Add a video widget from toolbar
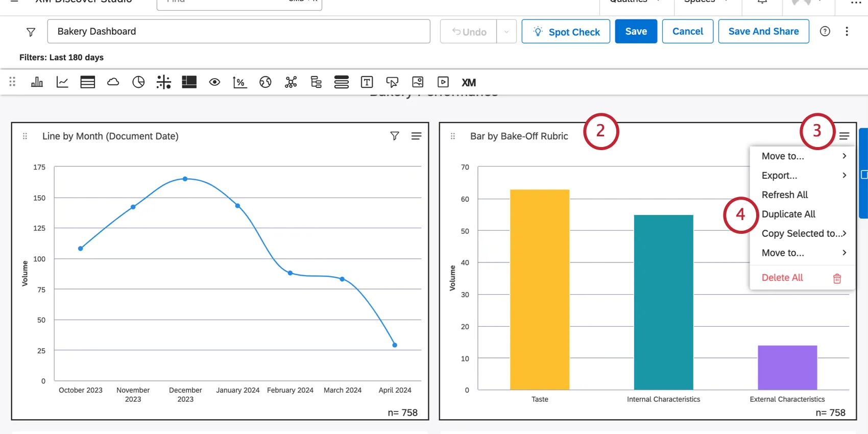Screen dimensions: 868x434 pos(443,82)
